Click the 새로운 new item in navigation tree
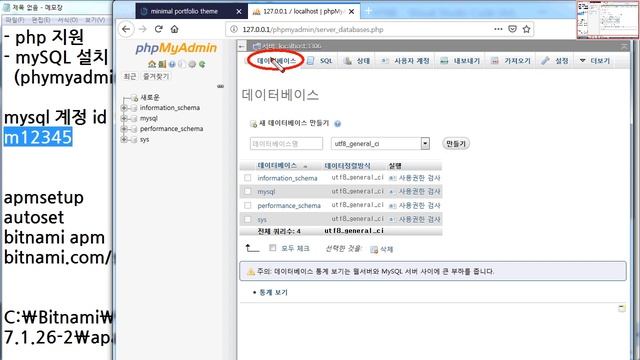Viewport: 640px width, 360px height. (x=150, y=98)
